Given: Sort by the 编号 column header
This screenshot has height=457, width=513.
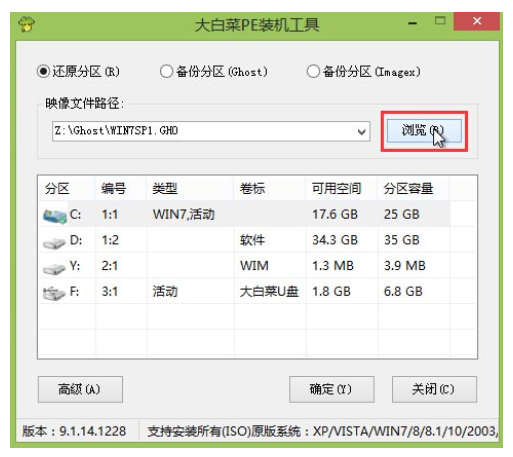Looking at the screenshot, I should coord(114,189).
